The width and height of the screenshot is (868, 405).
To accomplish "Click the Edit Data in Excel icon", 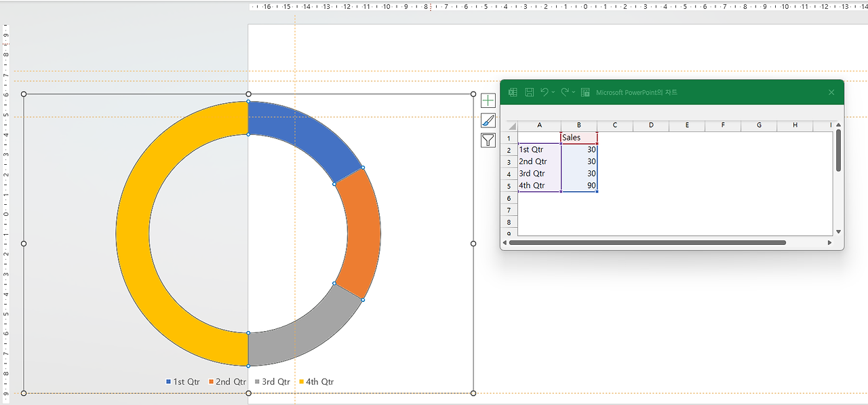I will (585, 92).
